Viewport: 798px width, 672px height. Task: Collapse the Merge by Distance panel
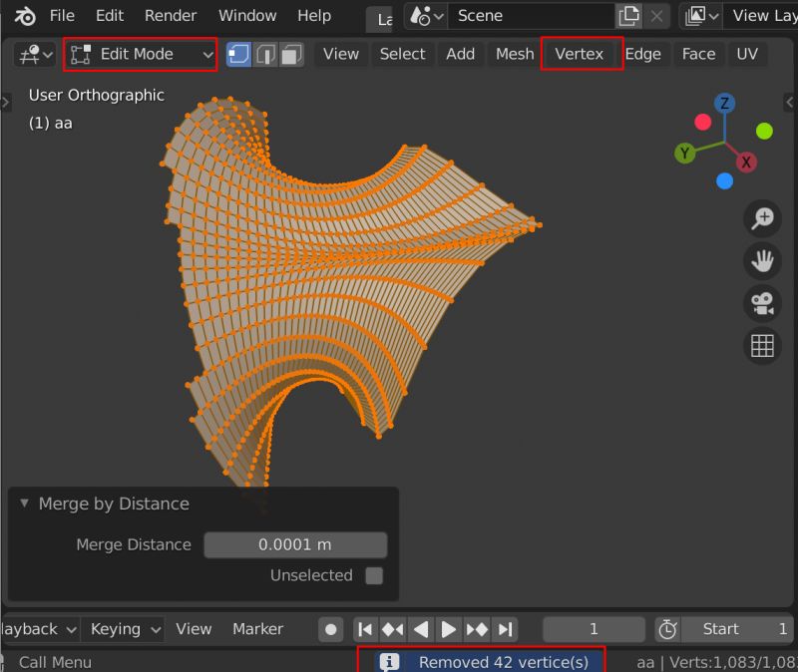25,504
